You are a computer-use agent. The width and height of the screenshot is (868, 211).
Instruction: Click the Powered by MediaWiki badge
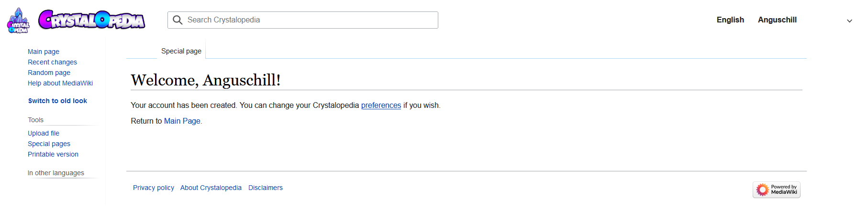coord(776,190)
